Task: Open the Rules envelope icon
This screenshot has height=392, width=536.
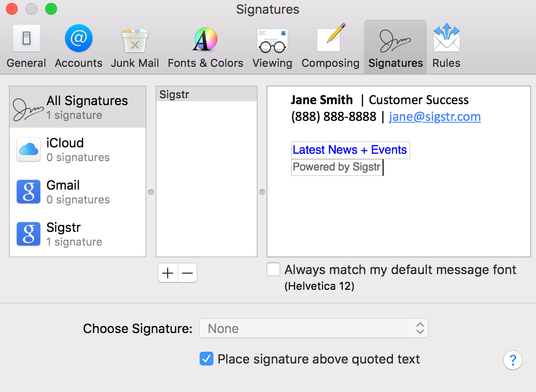Action: tap(447, 37)
